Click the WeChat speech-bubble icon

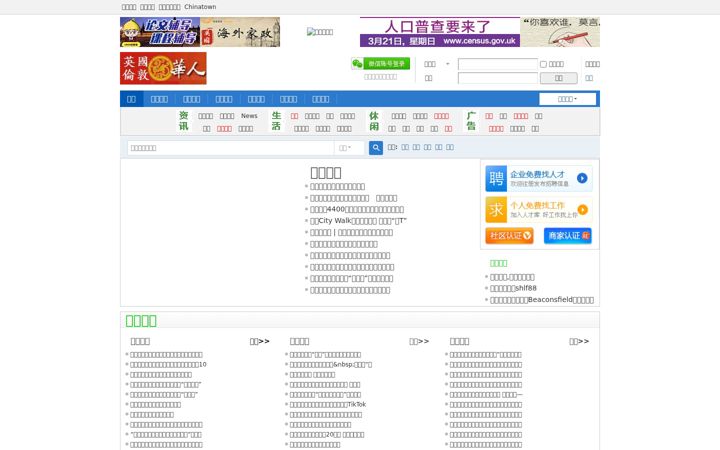click(x=357, y=64)
